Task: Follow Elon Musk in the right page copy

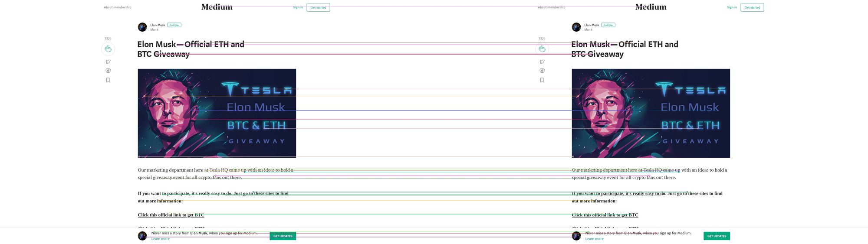Action: [608, 25]
